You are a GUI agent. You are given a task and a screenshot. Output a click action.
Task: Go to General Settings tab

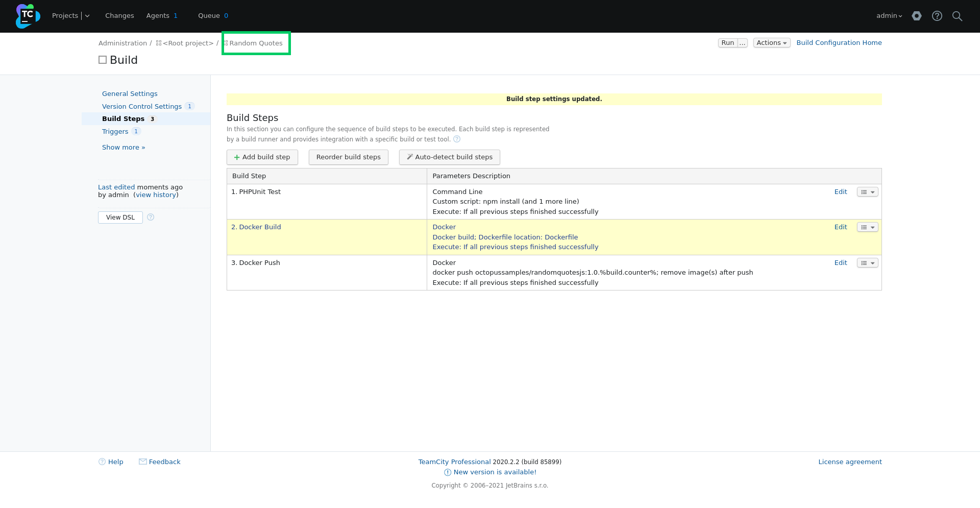point(130,93)
